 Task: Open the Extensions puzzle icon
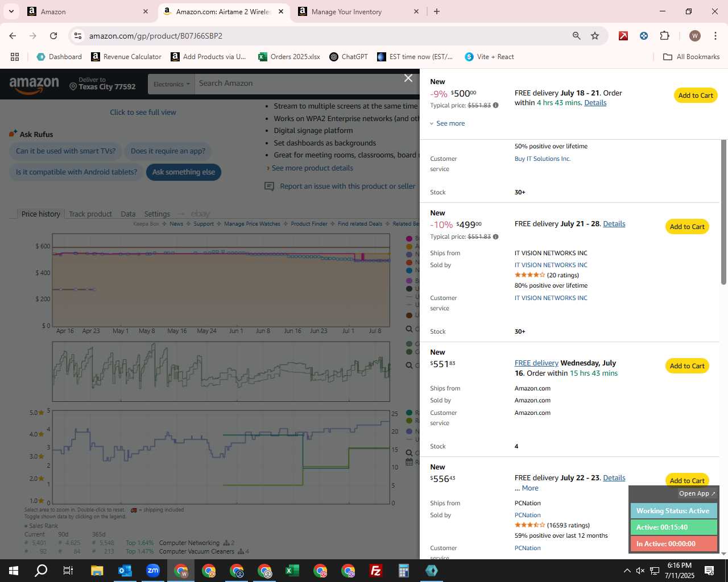pos(664,36)
